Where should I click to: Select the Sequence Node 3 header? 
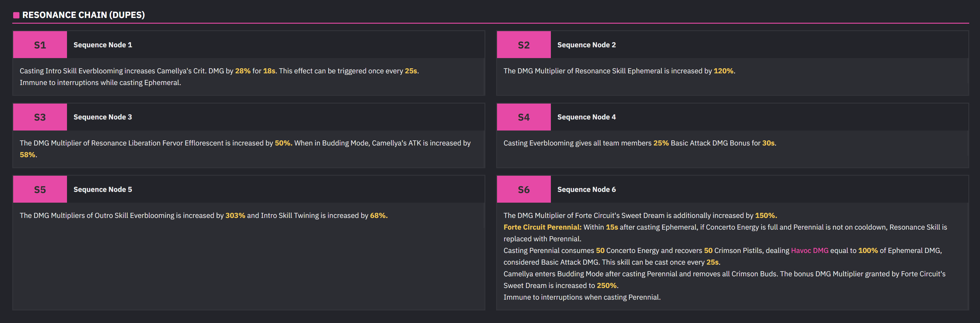tap(103, 117)
